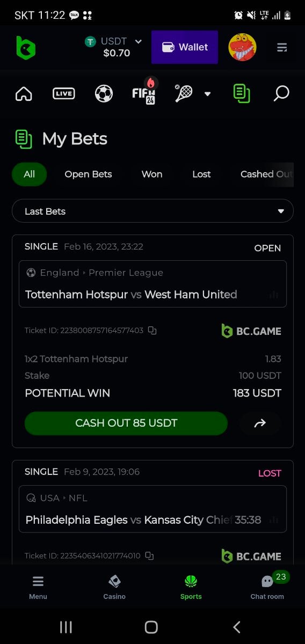This screenshot has height=644, width=305.
Task: Switch to the Lost filter tab
Action: tap(201, 174)
